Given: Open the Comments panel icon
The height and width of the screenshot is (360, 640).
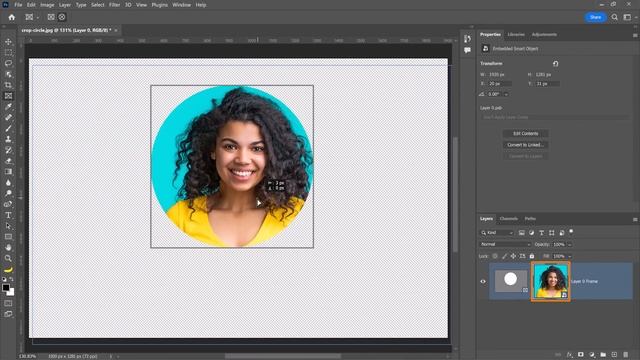Looking at the screenshot, I should 467,50.
